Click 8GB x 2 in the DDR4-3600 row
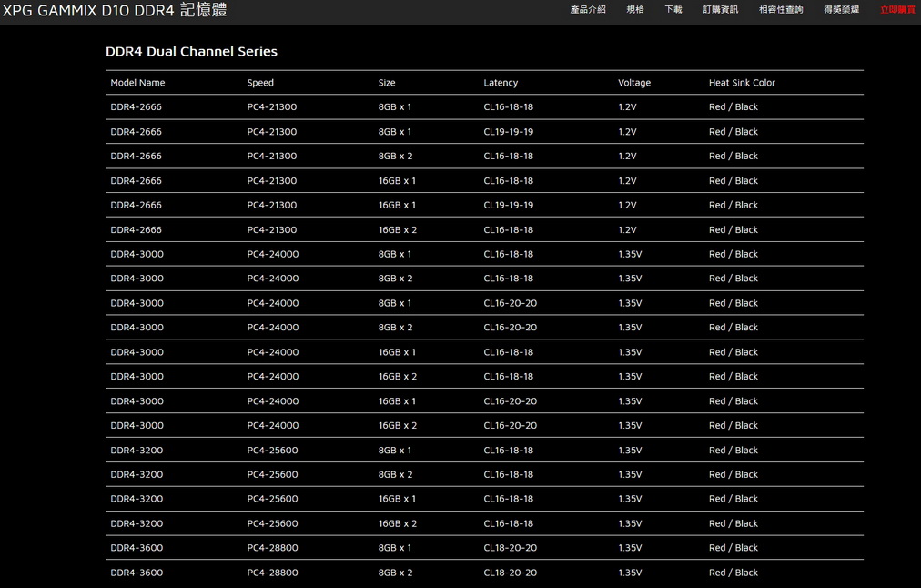921x588 pixels. click(395, 573)
